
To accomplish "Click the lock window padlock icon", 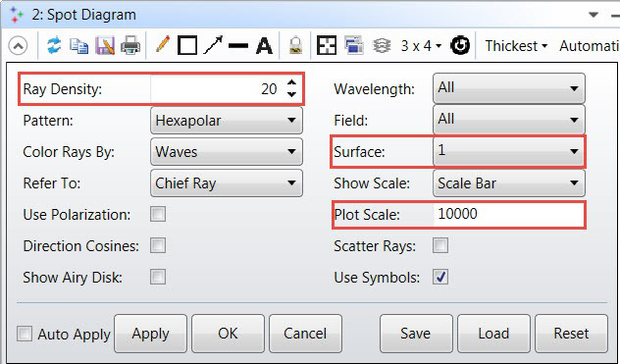I will (295, 45).
